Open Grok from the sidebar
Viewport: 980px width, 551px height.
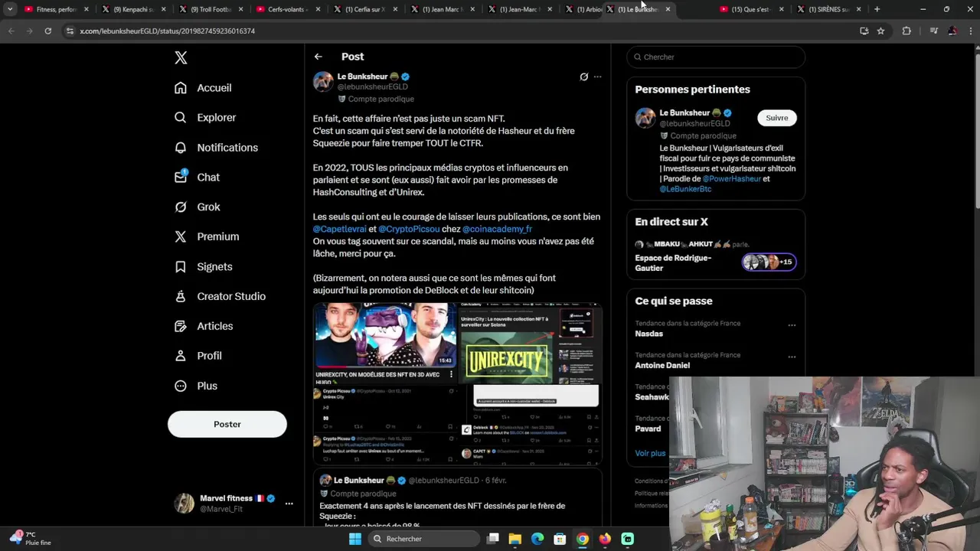pos(197,207)
